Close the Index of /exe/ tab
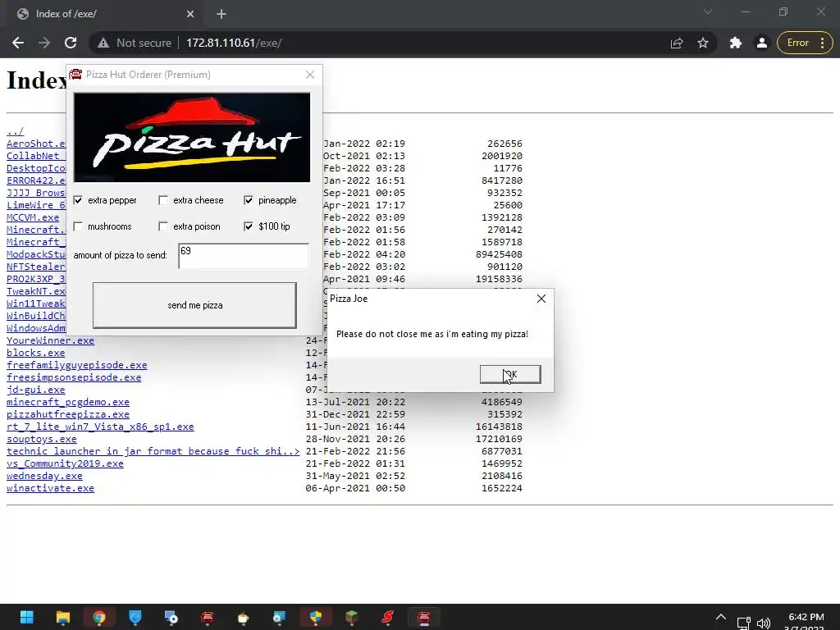Image resolution: width=840 pixels, height=630 pixels. coord(190,14)
